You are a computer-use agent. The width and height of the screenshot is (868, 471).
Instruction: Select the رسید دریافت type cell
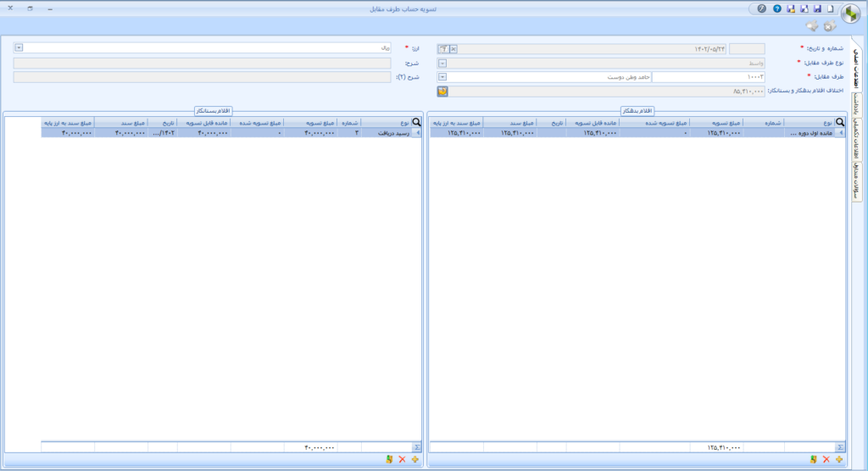pos(387,133)
